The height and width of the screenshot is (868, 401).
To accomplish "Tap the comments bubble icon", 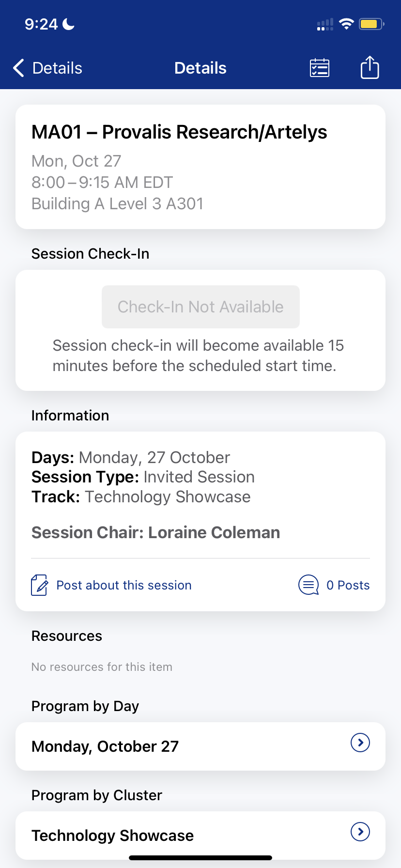I will [308, 585].
